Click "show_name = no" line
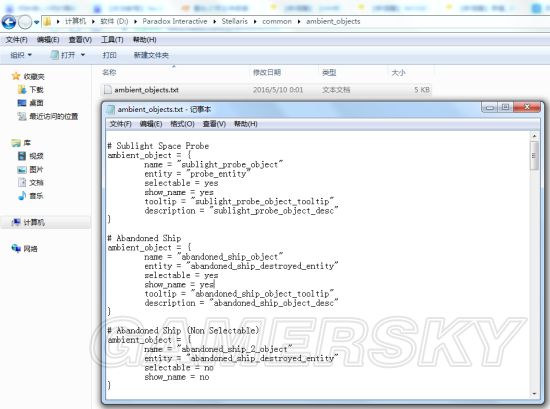The width and height of the screenshot is (550, 409). pos(177,377)
